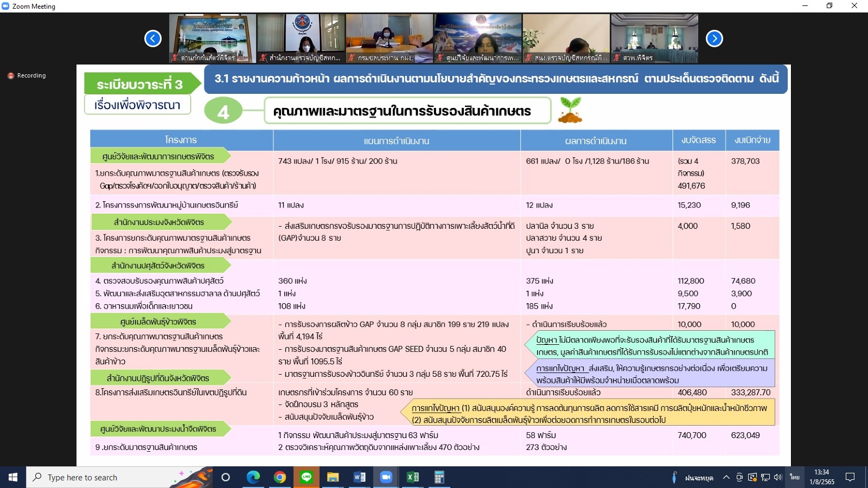Click the 15,230 budget cell
This screenshot has width=868, height=488.
689,205
